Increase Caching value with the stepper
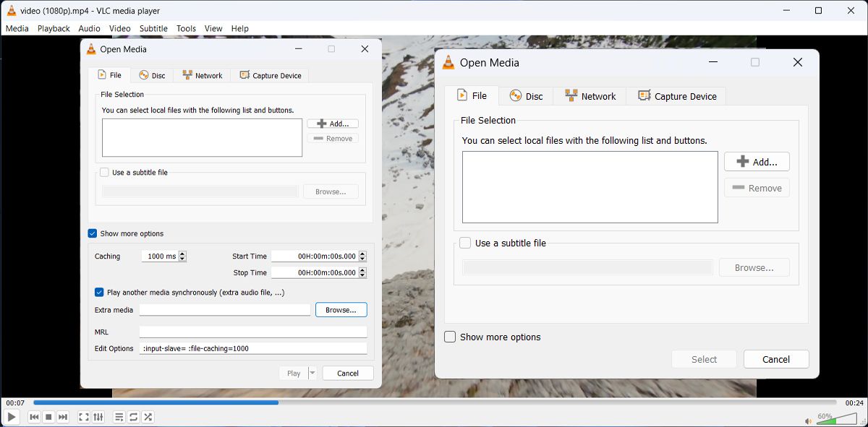Image resolution: width=868 pixels, height=427 pixels. (x=181, y=253)
